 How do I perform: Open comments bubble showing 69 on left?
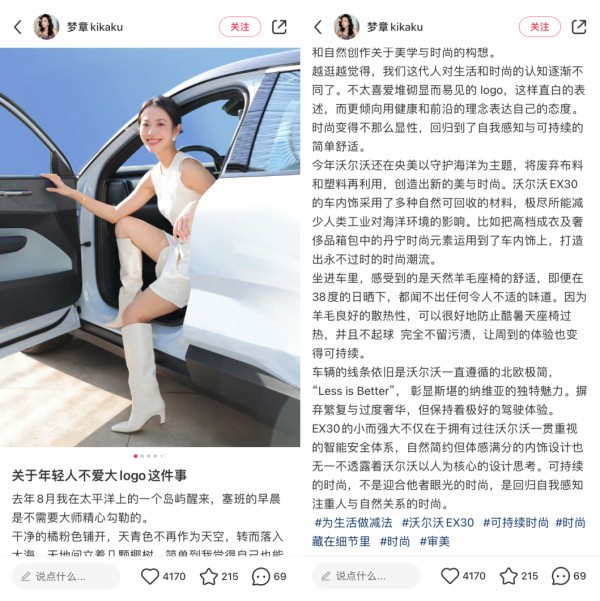pos(261,576)
